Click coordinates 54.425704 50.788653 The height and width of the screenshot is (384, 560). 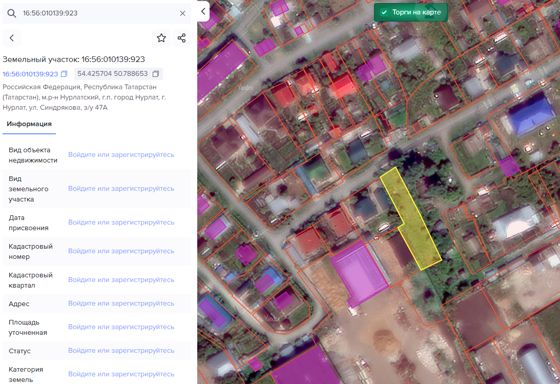point(112,74)
